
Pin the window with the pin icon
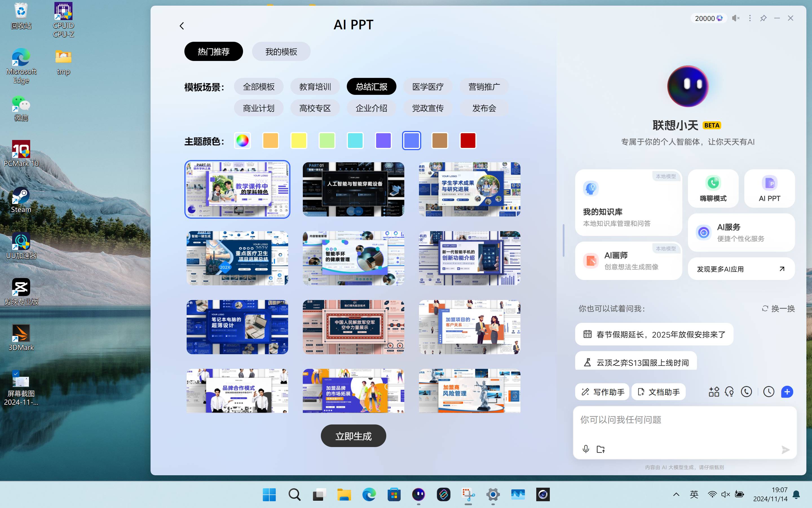pyautogui.click(x=763, y=18)
